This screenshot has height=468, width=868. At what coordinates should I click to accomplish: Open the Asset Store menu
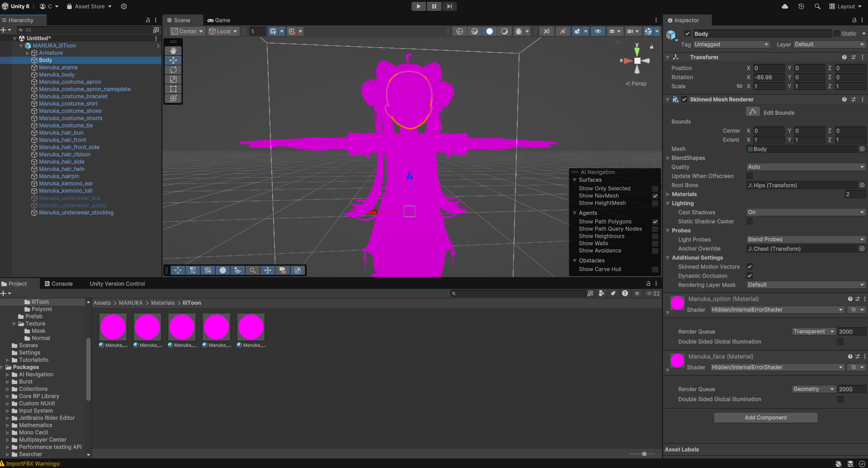click(89, 6)
